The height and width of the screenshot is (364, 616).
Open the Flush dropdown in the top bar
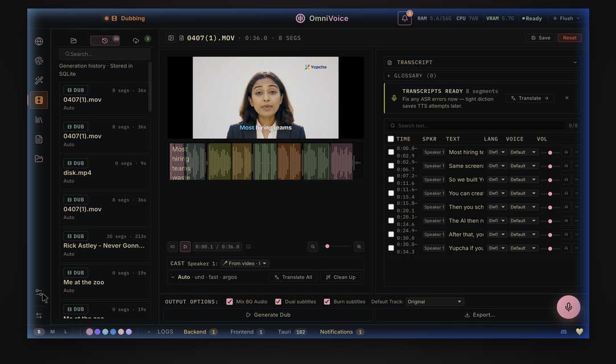coord(566,18)
